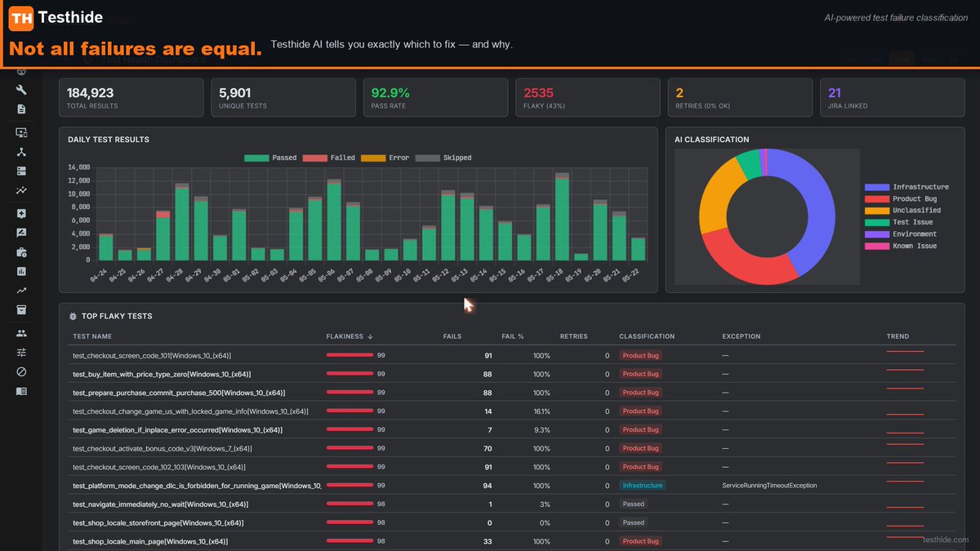Viewport: 980px width, 551px height.
Task: Open test_checkout_change_game_us_with_locked_game_info test
Action: 190,411
